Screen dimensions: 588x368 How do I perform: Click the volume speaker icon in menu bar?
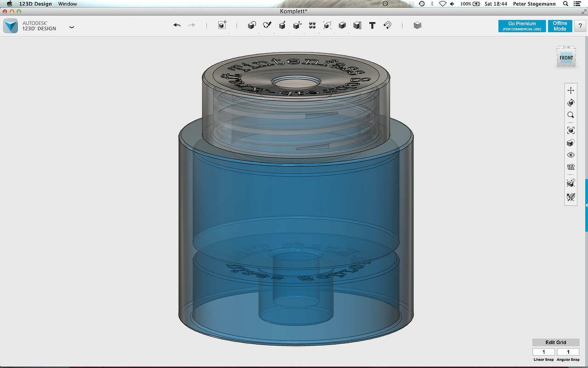point(452,4)
